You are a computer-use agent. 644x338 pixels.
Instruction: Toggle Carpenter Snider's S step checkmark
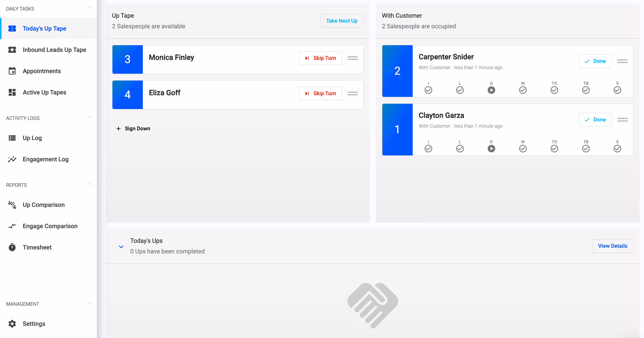(617, 90)
